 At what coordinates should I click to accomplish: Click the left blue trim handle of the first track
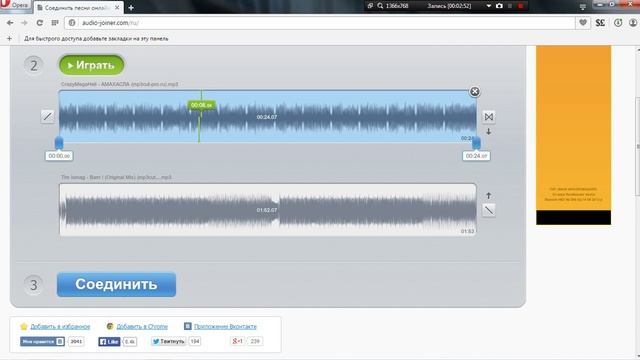click(x=59, y=143)
